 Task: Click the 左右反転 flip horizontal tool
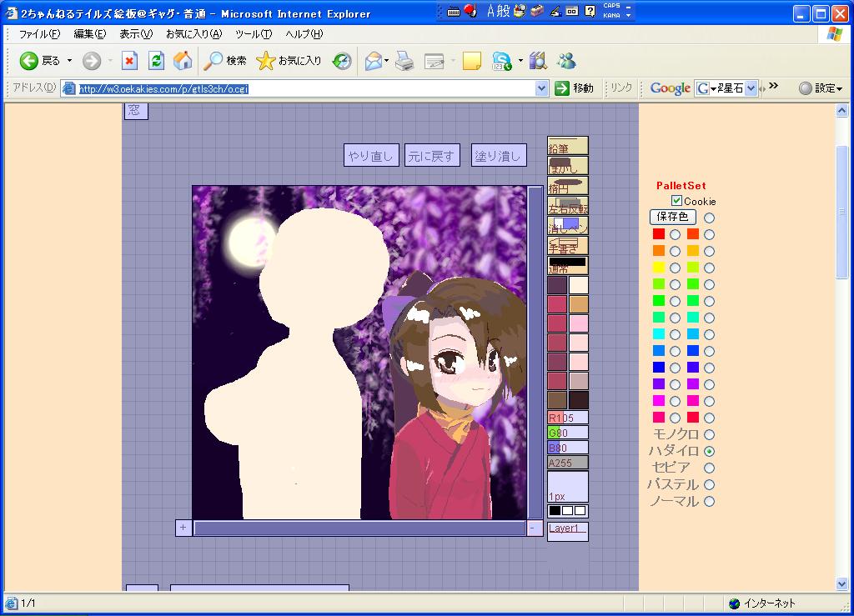(x=567, y=206)
